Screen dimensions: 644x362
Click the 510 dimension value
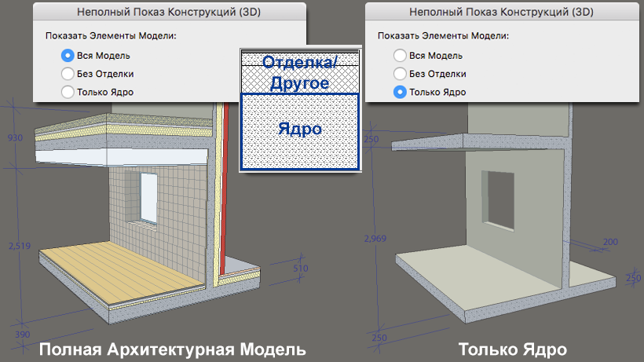coord(301,269)
